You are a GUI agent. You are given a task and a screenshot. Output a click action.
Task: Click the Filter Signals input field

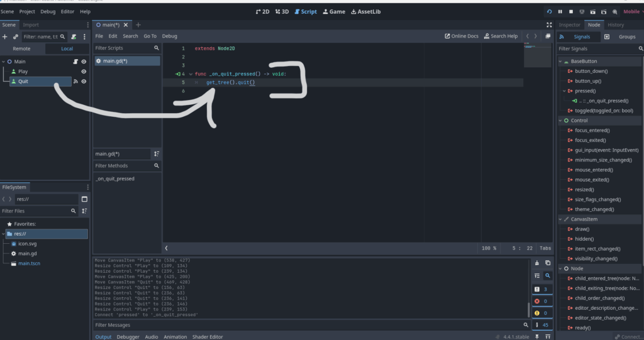tap(594, 48)
